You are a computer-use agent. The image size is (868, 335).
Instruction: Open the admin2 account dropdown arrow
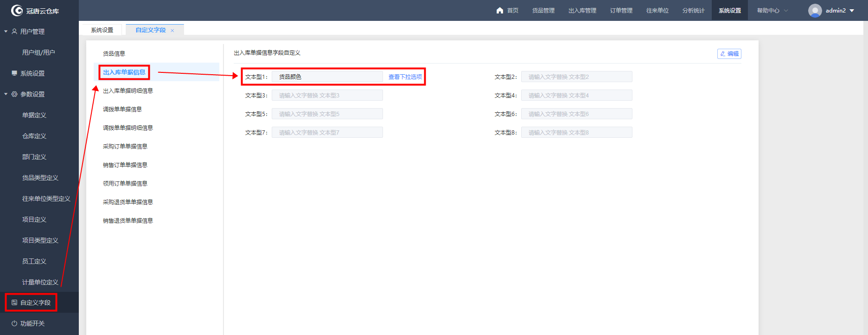pos(852,11)
